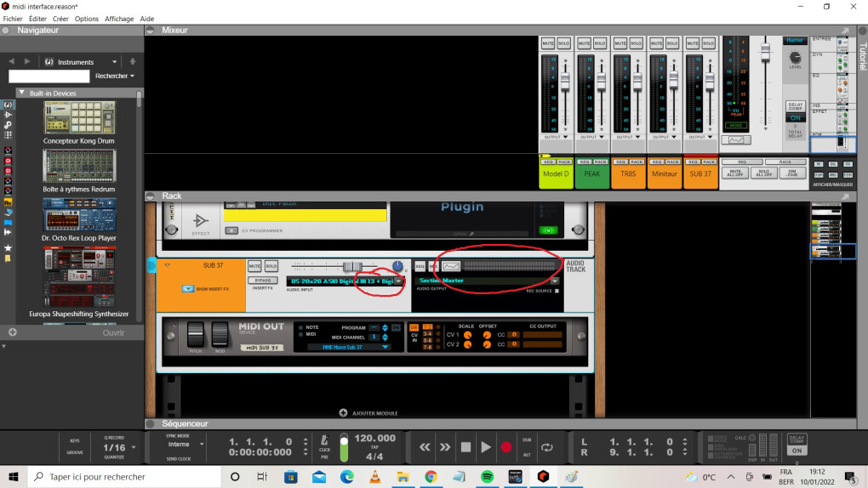Mute the SUB 37 mixer channel
Screen dimensions: 868x488
(693, 43)
